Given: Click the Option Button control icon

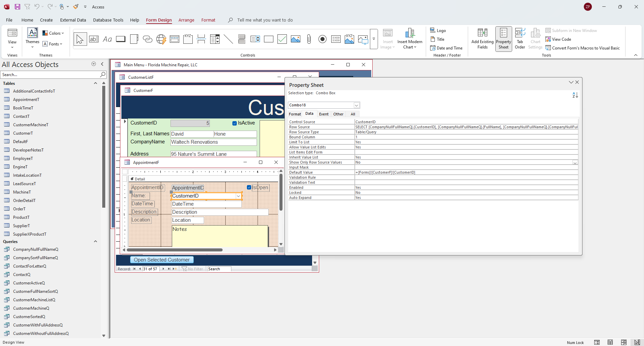Looking at the screenshot, I should [322, 39].
